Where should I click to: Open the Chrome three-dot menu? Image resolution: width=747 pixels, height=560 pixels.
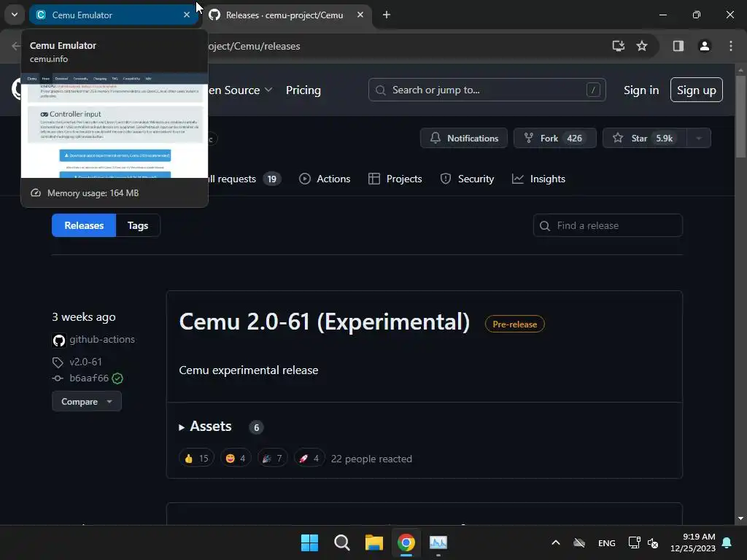(731, 46)
